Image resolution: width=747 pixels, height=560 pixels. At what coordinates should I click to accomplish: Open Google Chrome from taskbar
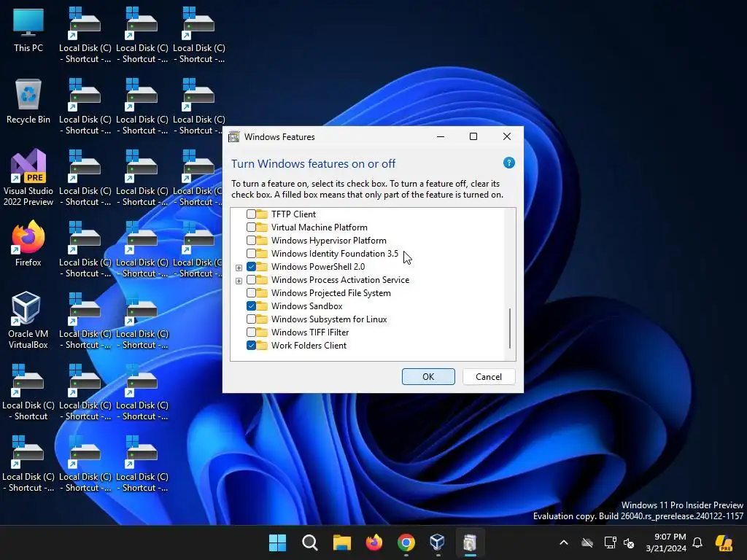(406, 542)
